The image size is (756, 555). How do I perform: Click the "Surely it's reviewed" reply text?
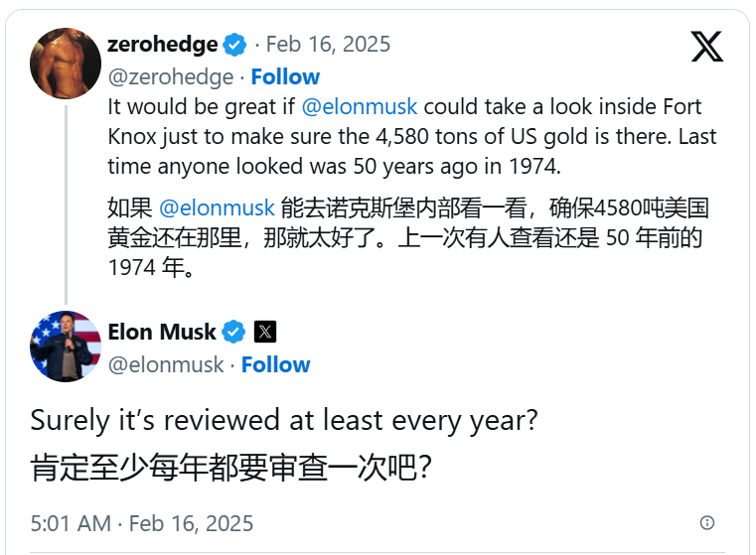pos(284,420)
